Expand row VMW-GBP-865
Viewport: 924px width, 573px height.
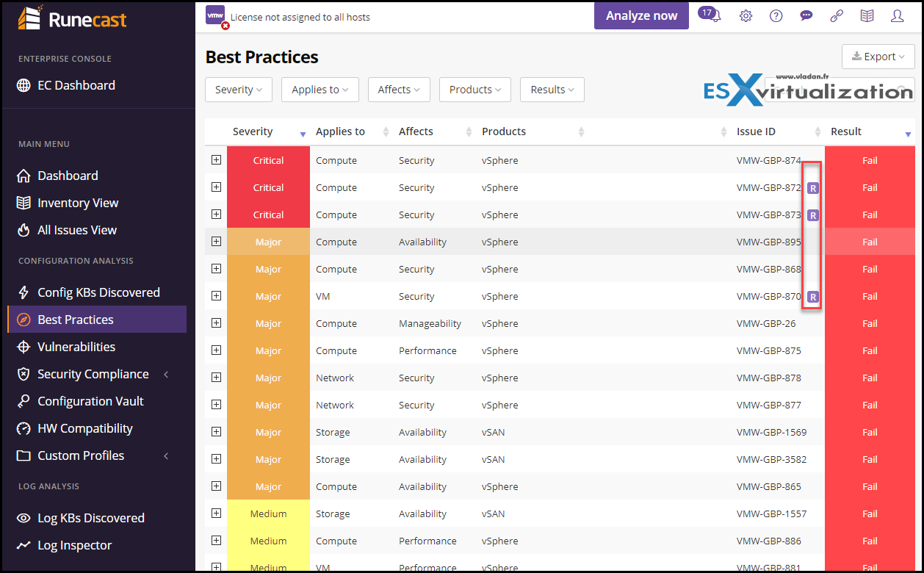pyautogui.click(x=216, y=486)
